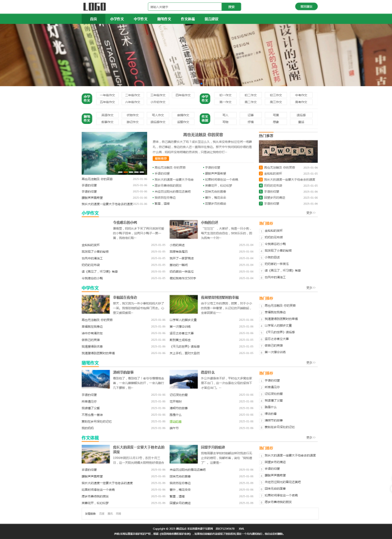This screenshot has height=539, width=392.
Task: Click the green 作文体裁 round category badge
Action: click(205, 119)
